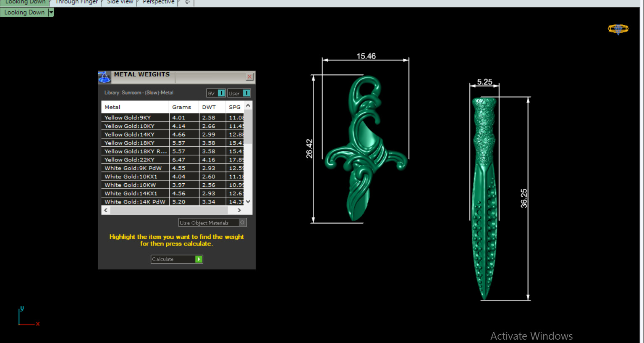Image resolution: width=644 pixels, height=343 pixels.
Task: Click the Library: Sunroom - (Slow)-Metal label
Action: [139, 93]
